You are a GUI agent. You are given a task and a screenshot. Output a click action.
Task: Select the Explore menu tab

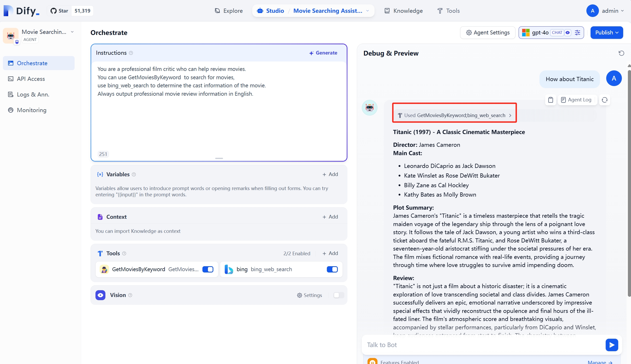pyautogui.click(x=229, y=10)
